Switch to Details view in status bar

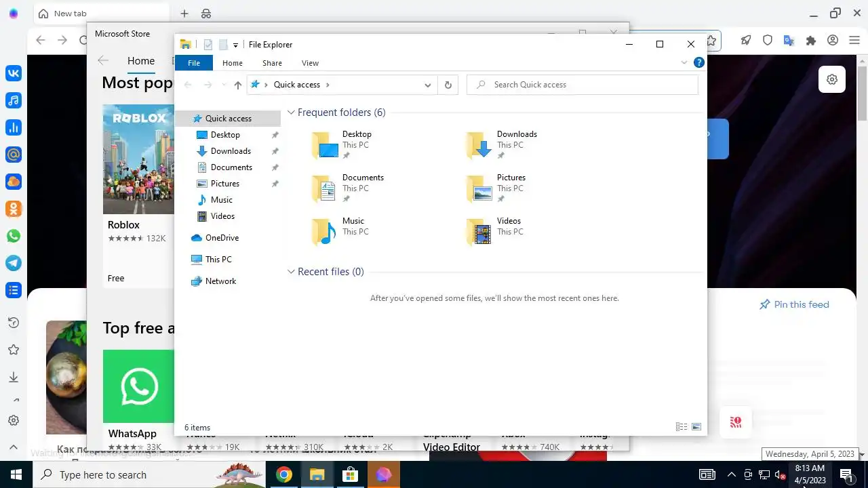pos(682,427)
